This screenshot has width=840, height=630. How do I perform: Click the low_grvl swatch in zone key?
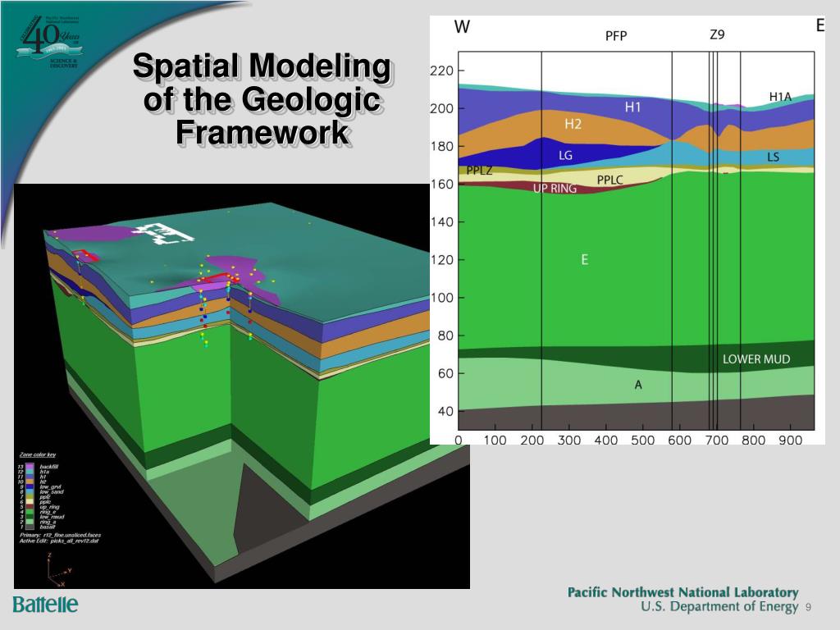tap(30, 486)
